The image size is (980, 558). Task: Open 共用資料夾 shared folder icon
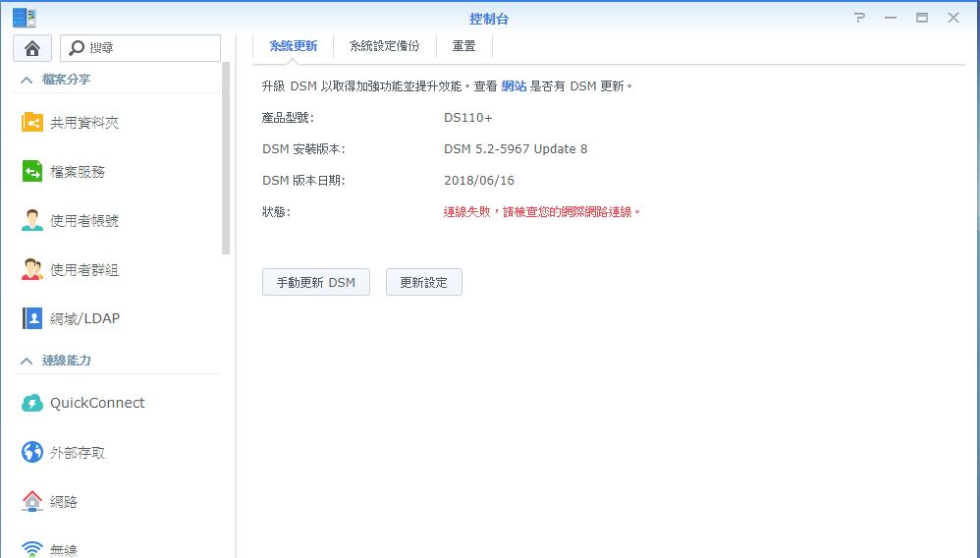tap(31, 122)
